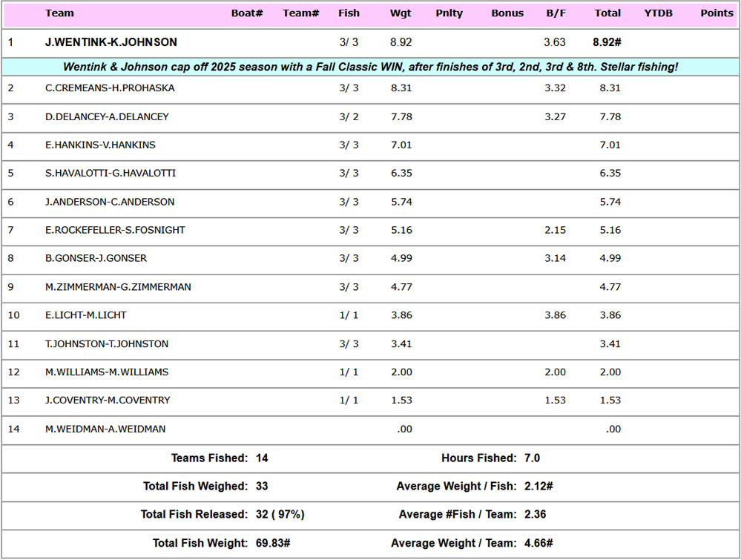741x560 pixels.
Task: Click team D.DELANCEY-A.DELANCEY row name
Action: coord(107,116)
